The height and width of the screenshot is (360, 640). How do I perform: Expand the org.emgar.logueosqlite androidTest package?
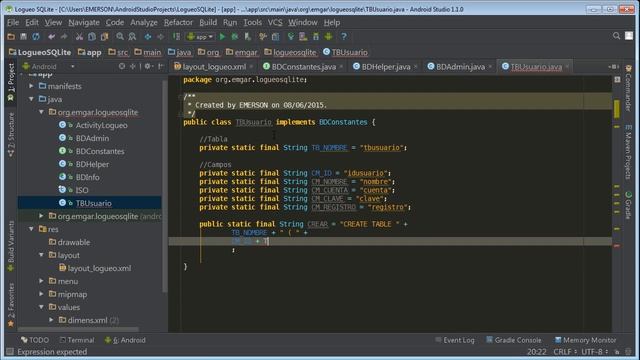point(42,216)
